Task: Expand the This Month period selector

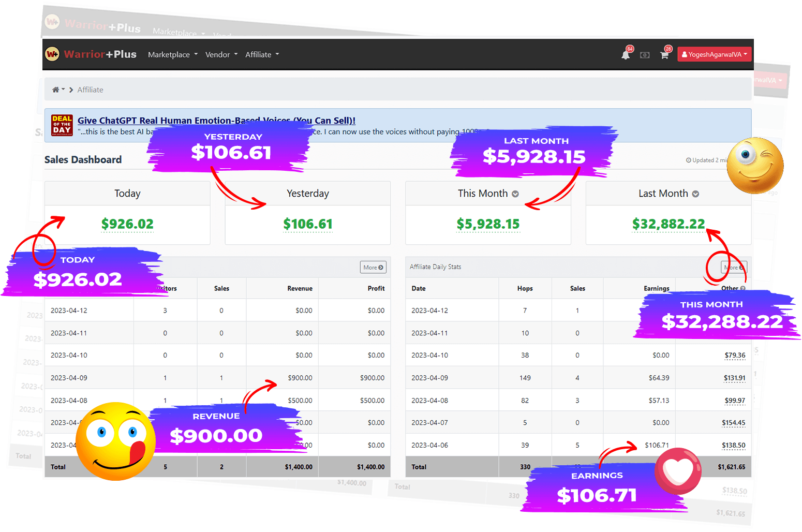Action: (515, 194)
